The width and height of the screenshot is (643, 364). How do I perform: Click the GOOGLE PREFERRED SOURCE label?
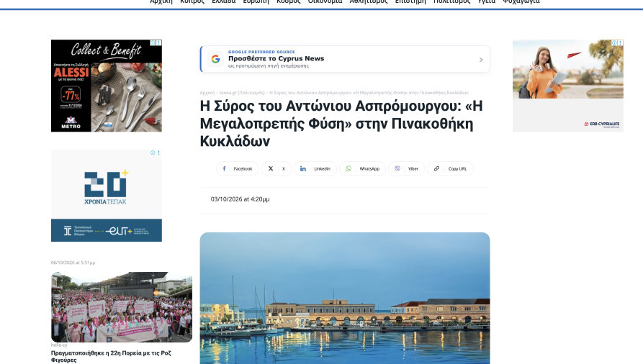(x=261, y=52)
